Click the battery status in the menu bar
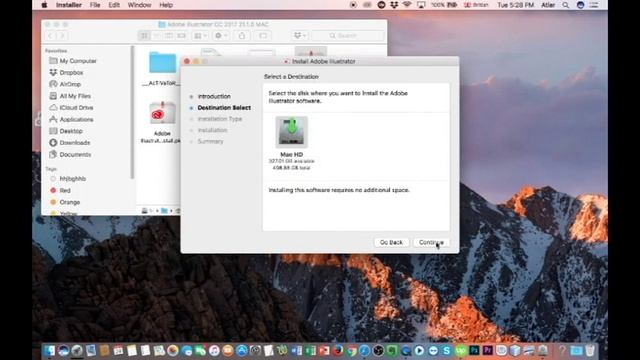Viewport: 640px width, 360px height. [444, 5]
